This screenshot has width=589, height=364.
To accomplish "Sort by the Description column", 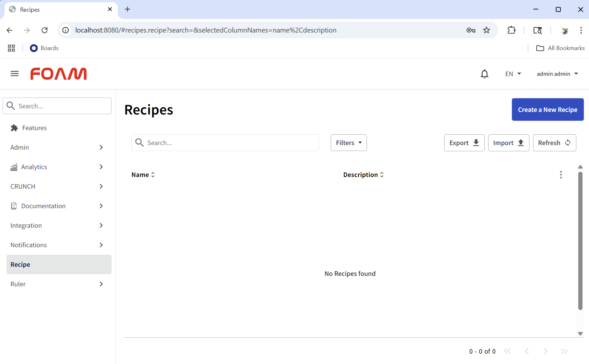I will [x=364, y=175].
